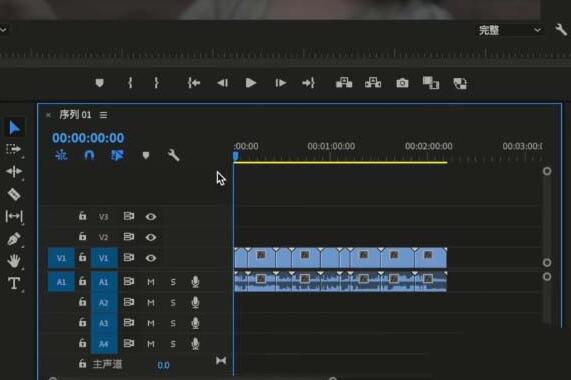Select the Slip tool

tap(14, 216)
